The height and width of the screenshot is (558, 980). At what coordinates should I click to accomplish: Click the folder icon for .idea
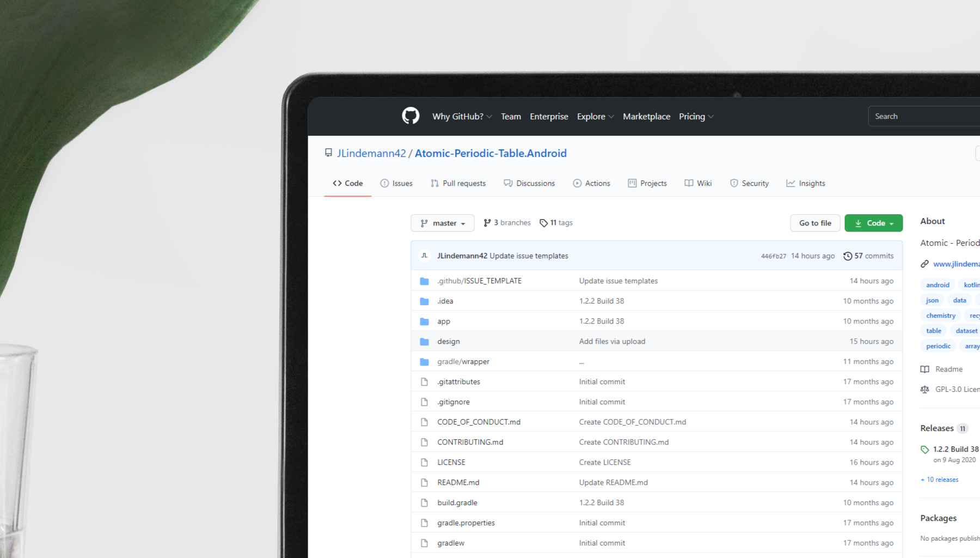pos(424,301)
